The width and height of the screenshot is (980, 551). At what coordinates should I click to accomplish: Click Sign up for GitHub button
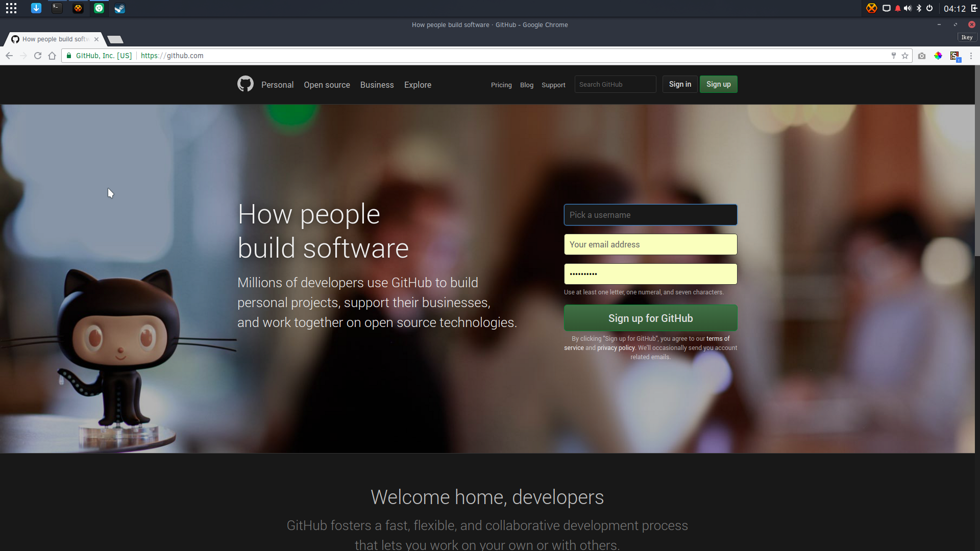coord(650,318)
